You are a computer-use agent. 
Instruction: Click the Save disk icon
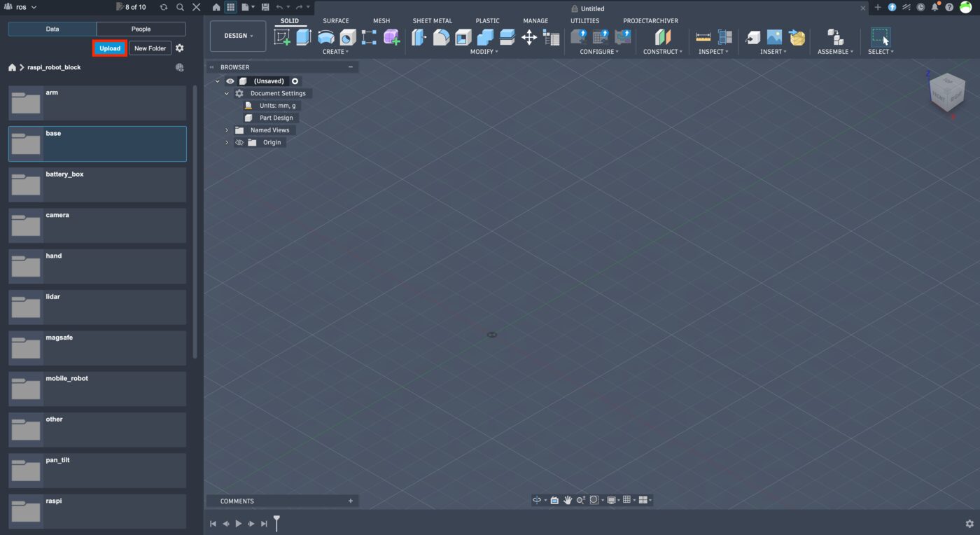[x=265, y=7]
